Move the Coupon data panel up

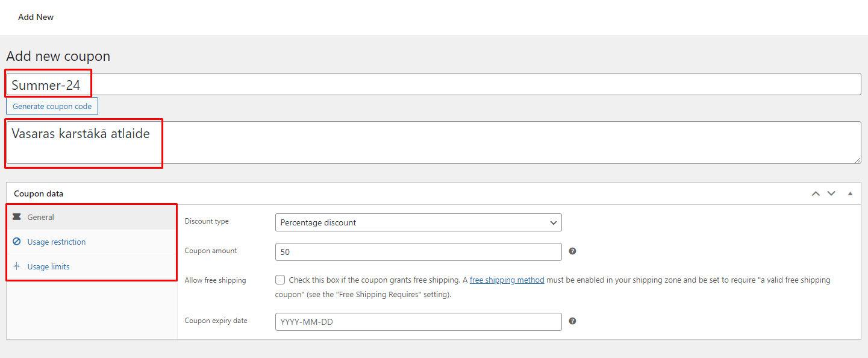(x=816, y=193)
